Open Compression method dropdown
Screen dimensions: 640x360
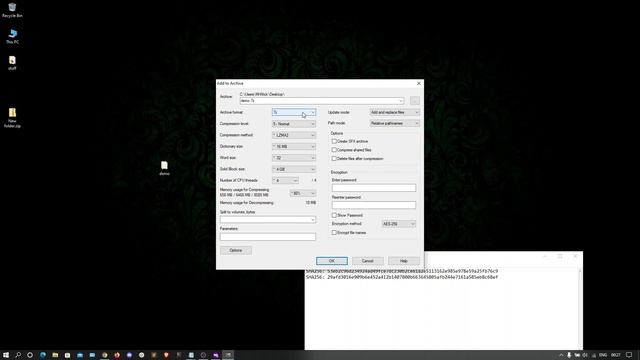[x=294, y=135]
